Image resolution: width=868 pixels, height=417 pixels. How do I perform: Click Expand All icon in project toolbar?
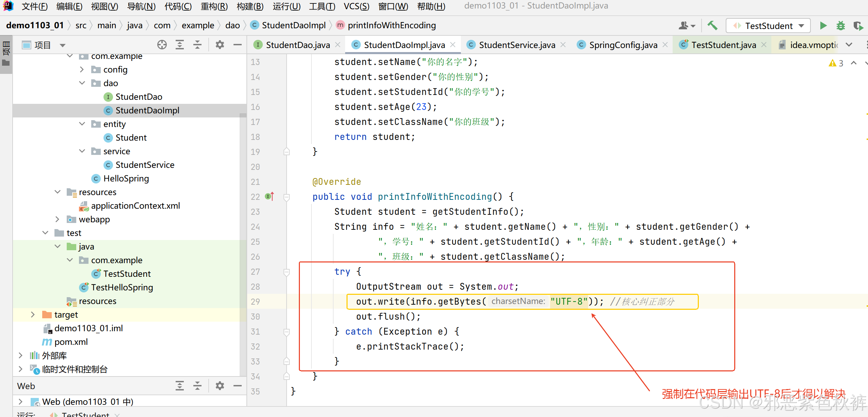[x=180, y=45]
